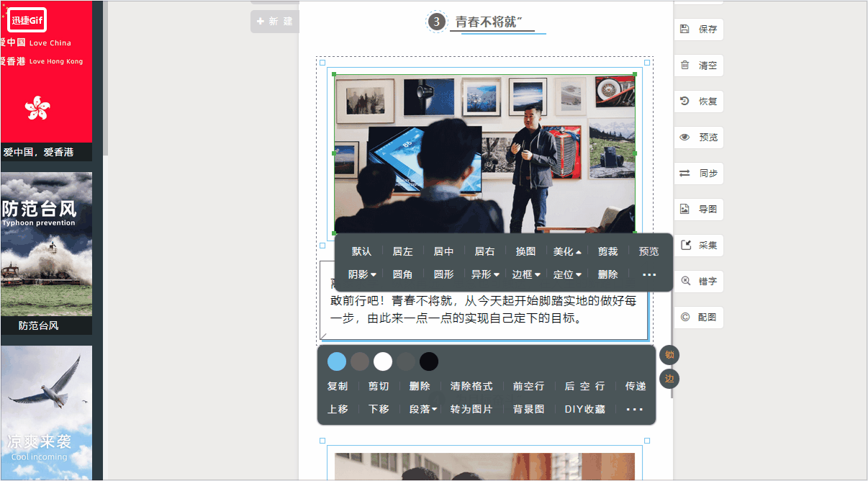Insert 后空行 blank line after
The image size is (868, 481).
pos(584,386)
